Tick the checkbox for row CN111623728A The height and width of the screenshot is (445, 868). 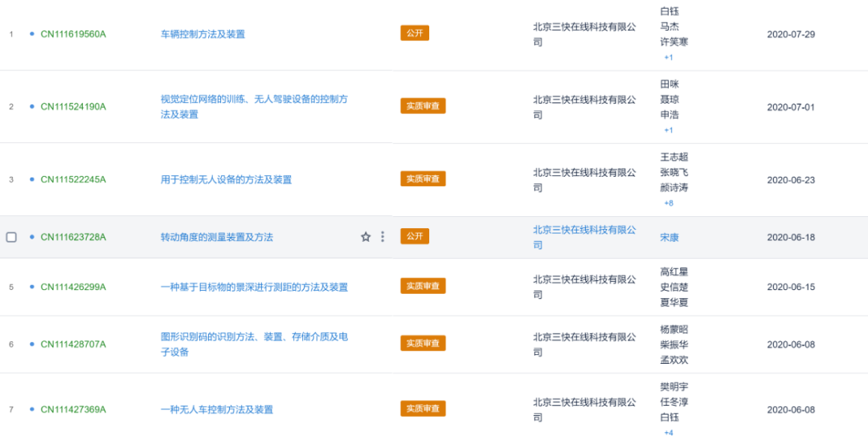click(11, 237)
